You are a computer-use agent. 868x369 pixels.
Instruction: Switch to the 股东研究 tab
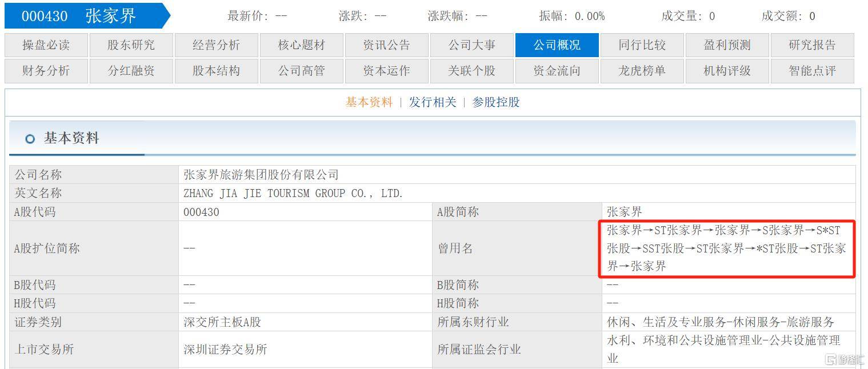click(x=131, y=45)
